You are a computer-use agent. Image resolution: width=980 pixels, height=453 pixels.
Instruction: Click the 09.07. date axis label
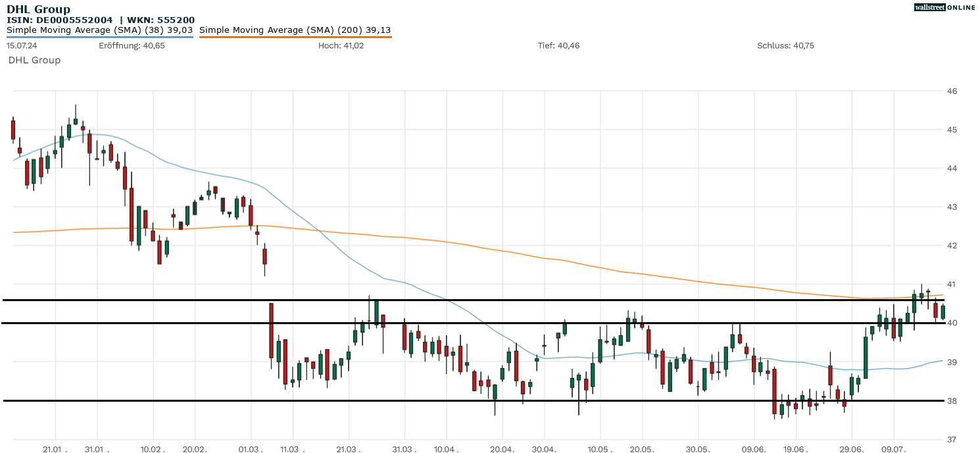(893, 448)
